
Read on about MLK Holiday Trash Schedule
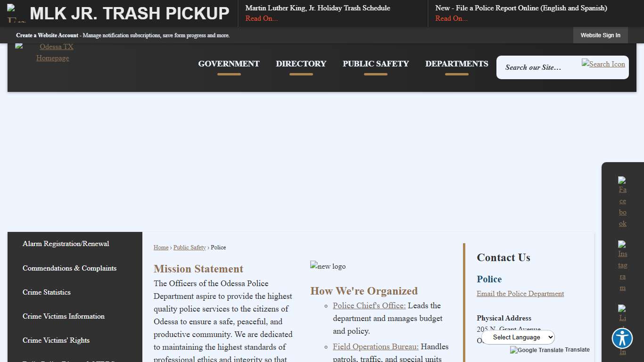261,18
